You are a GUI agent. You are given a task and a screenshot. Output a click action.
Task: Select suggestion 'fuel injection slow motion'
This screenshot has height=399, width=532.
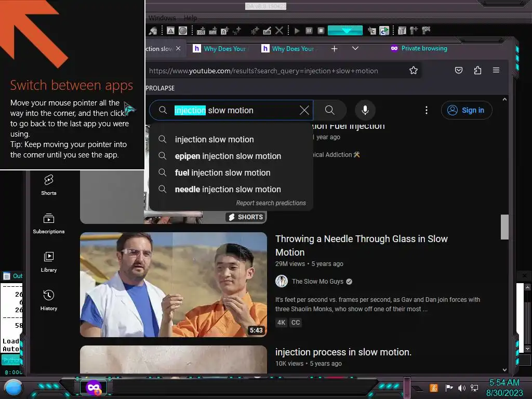coord(231,172)
